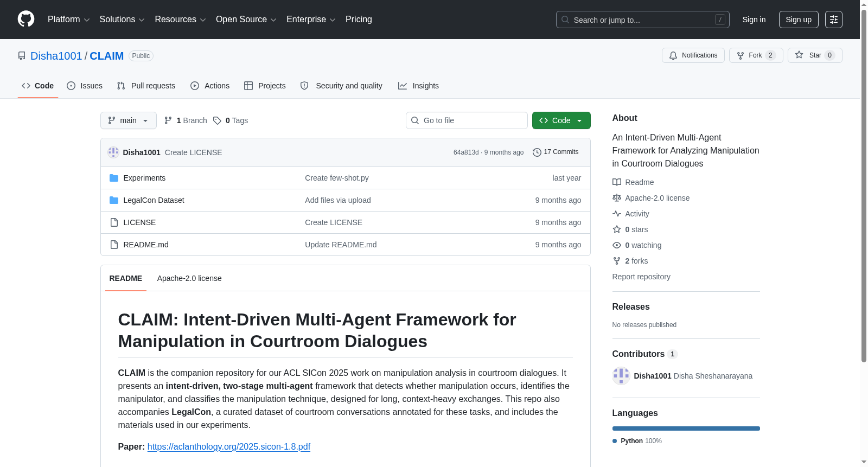Go to the Pricing page
The image size is (868, 467).
point(359,20)
